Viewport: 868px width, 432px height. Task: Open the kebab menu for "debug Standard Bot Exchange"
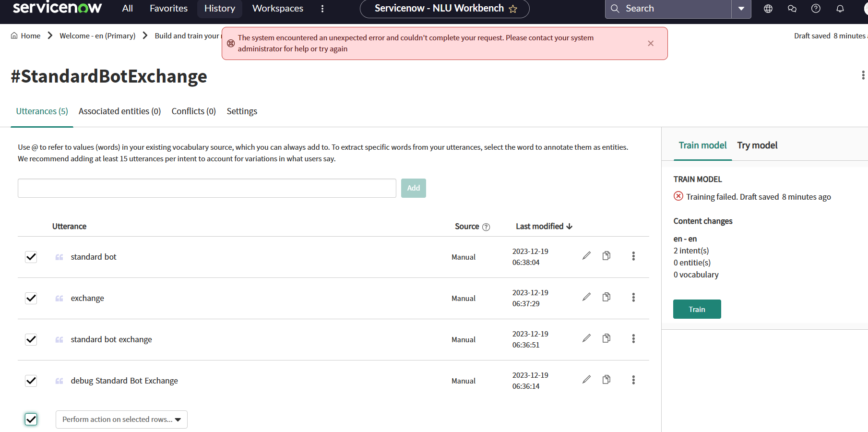coord(633,380)
